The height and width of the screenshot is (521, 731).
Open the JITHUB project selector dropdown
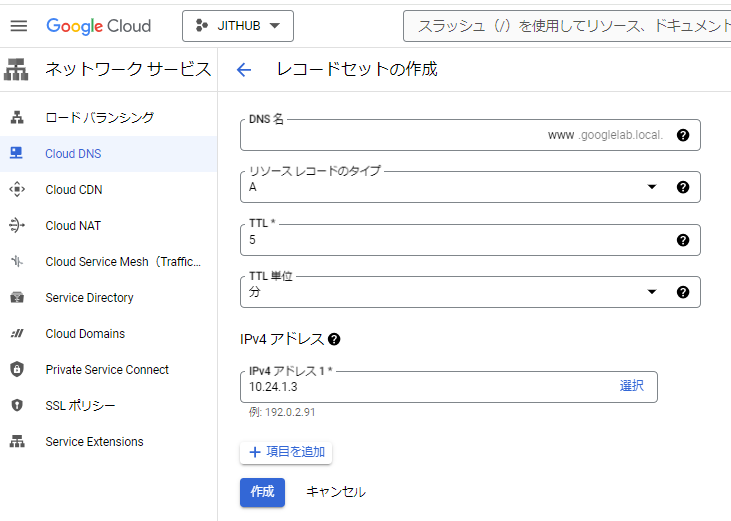238,26
